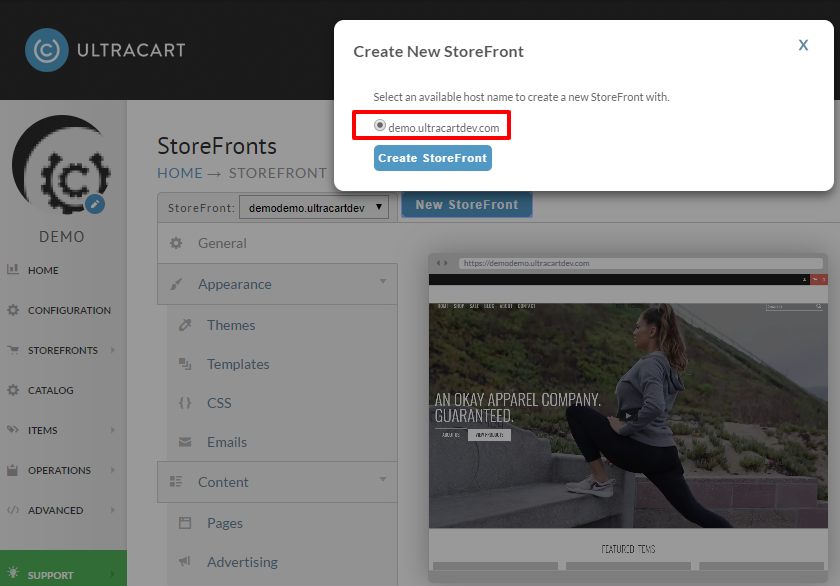Image resolution: width=840 pixels, height=586 pixels.
Task: Click the Appearance brush icon
Action: point(176,284)
